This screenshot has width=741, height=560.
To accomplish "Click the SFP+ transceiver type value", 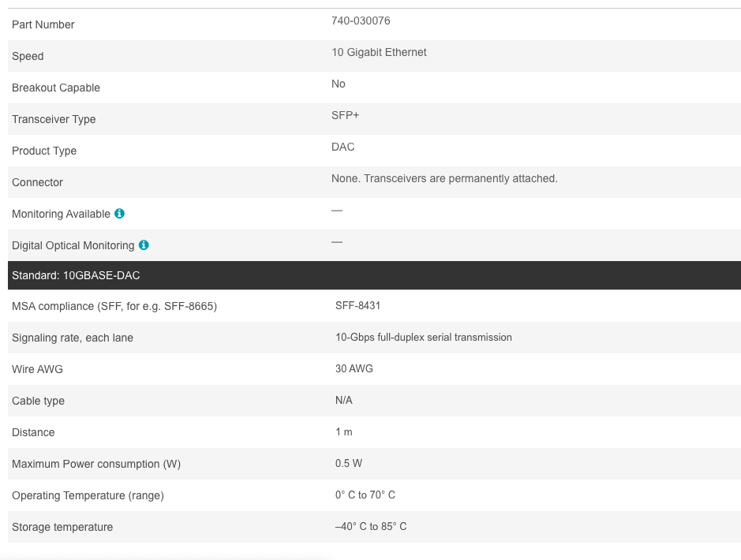I will 345,115.
